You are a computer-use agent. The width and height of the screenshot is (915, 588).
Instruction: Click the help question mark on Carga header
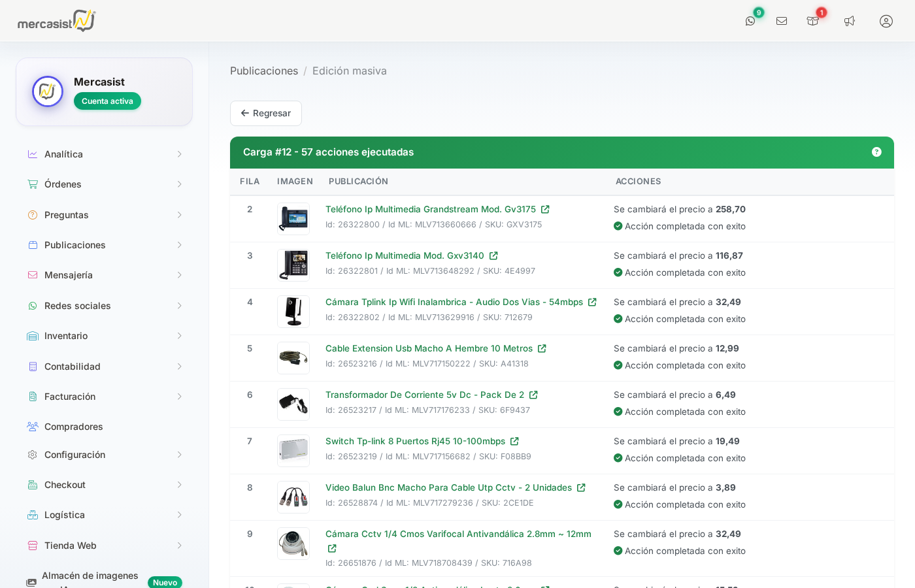(x=876, y=152)
